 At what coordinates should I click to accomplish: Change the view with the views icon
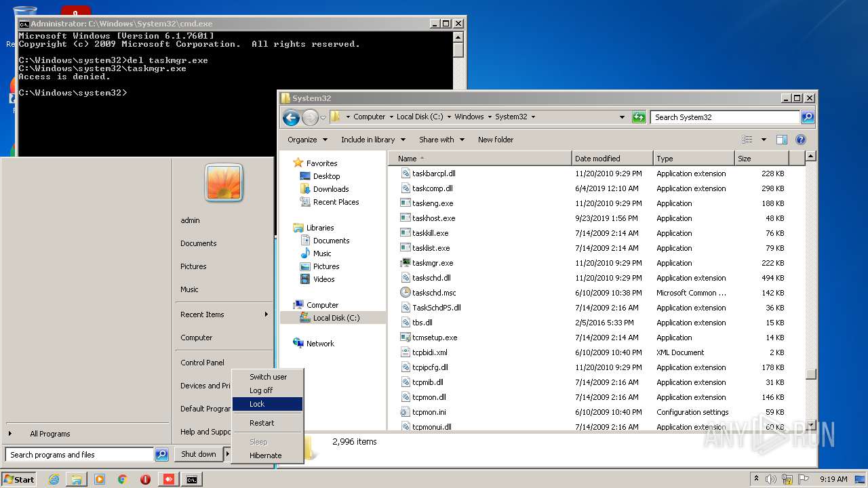point(747,140)
